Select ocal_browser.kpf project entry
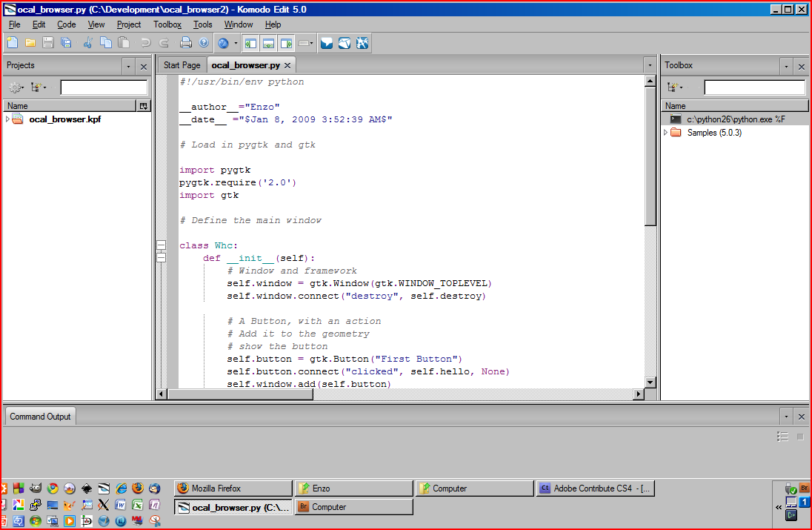Viewport: 812px width, 530px height. click(x=64, y=119)
